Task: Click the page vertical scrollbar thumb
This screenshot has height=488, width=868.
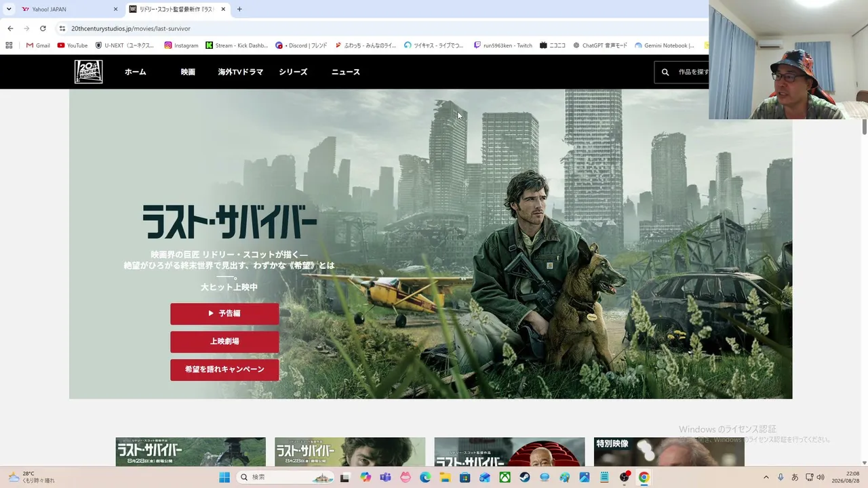Action: [864, 127]
